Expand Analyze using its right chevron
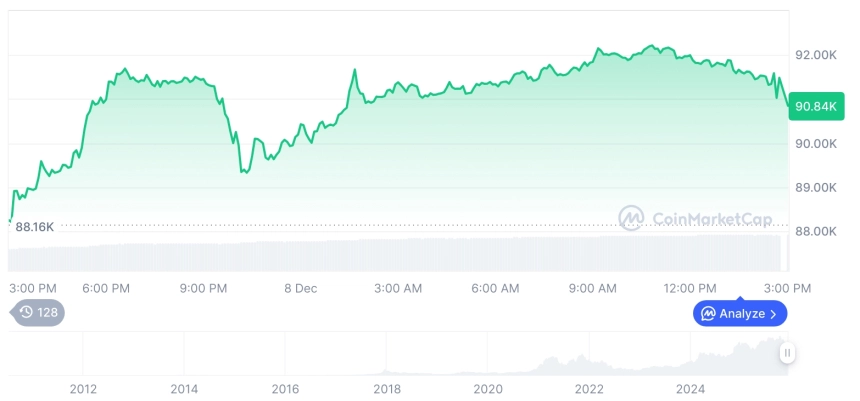 (x=773, y=314)
